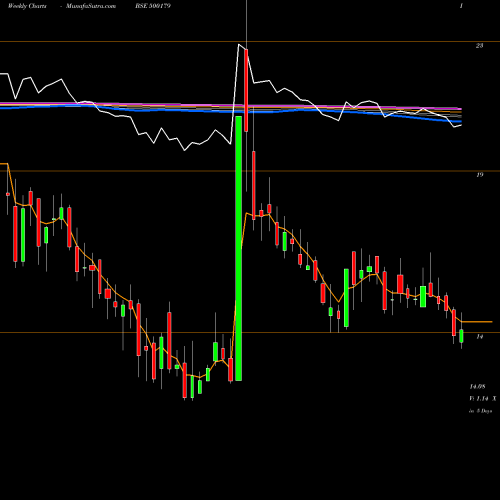Click the MunafaSutra.com label
Screen dimensions: 500x500
coord(91,6)
